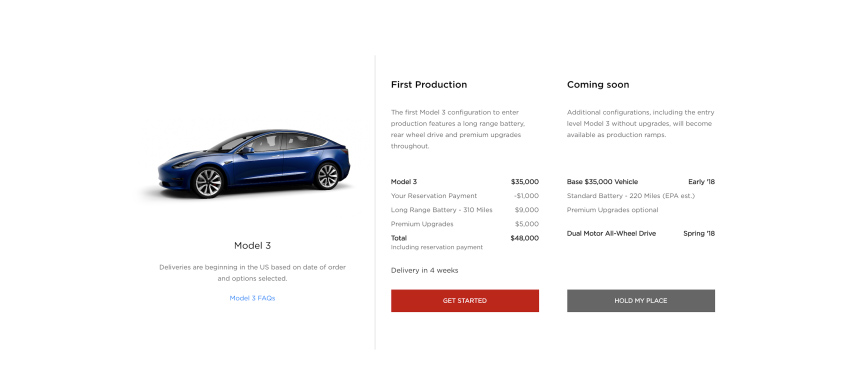Click the Premium Upgrades $5,000 line item
Viewport: 860px width, 380px height.
[x=465, y=224]
